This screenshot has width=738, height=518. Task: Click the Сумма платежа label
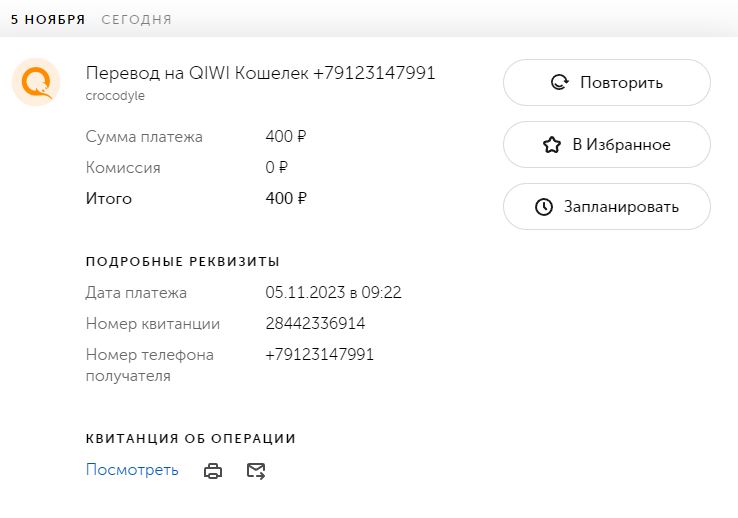click(x=144, y=136)
